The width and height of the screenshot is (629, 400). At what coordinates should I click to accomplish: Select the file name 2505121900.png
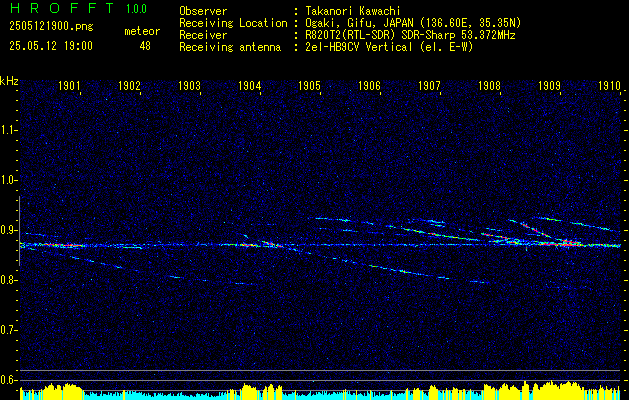(51, 27)
